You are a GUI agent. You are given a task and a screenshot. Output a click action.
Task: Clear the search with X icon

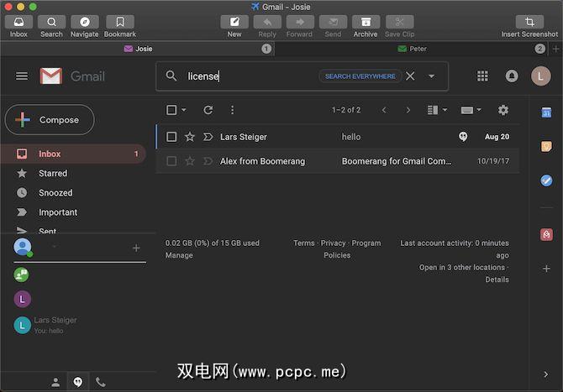410,76
